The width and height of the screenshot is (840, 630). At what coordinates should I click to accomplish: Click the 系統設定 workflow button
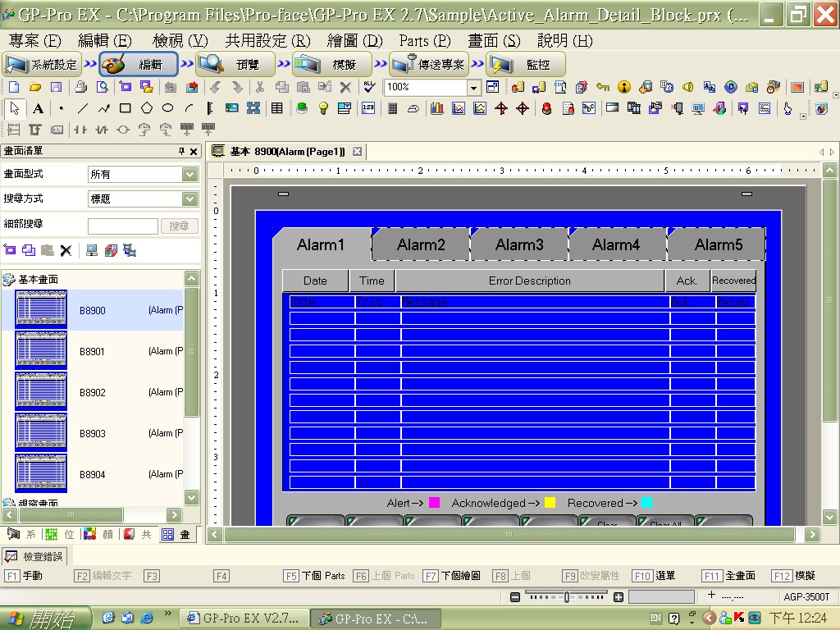click(42, 64)
